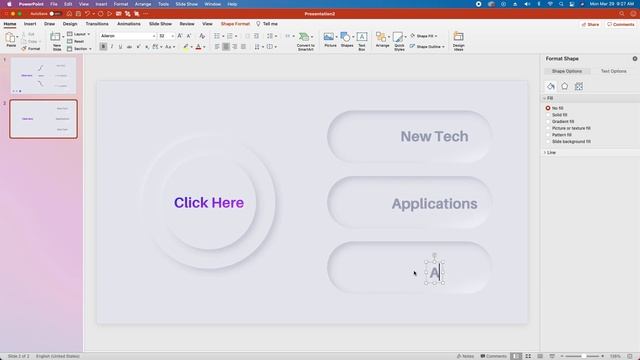
Task: Open the font size combo box
Action: coord(166,36)
